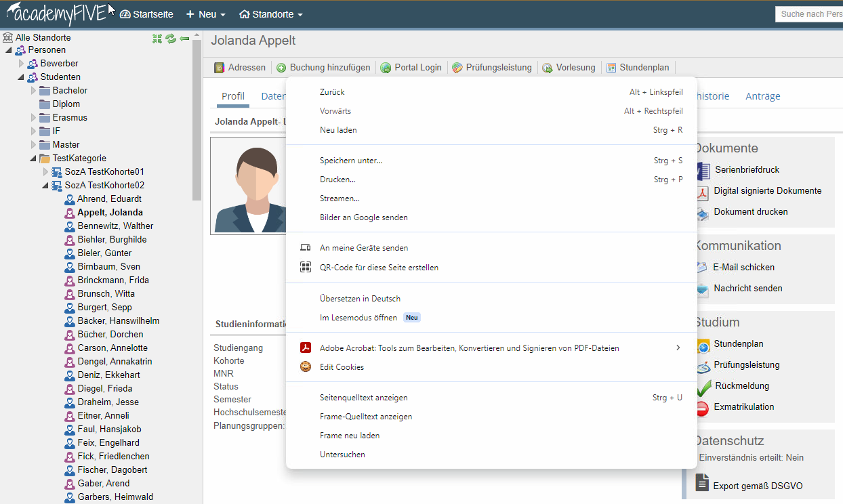
Task: Select 'Untersuchen' in the context menu
Action: point(342,455)
